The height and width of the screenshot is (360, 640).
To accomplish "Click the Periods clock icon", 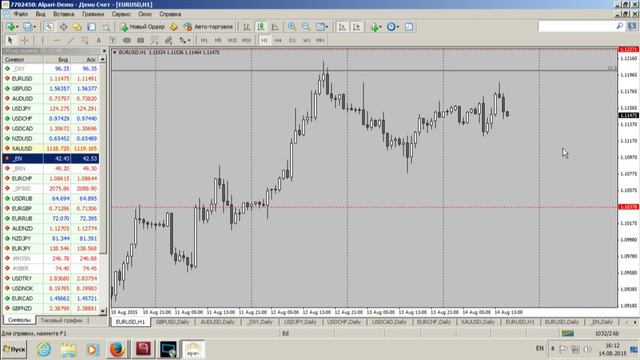I will coord(391,27).
